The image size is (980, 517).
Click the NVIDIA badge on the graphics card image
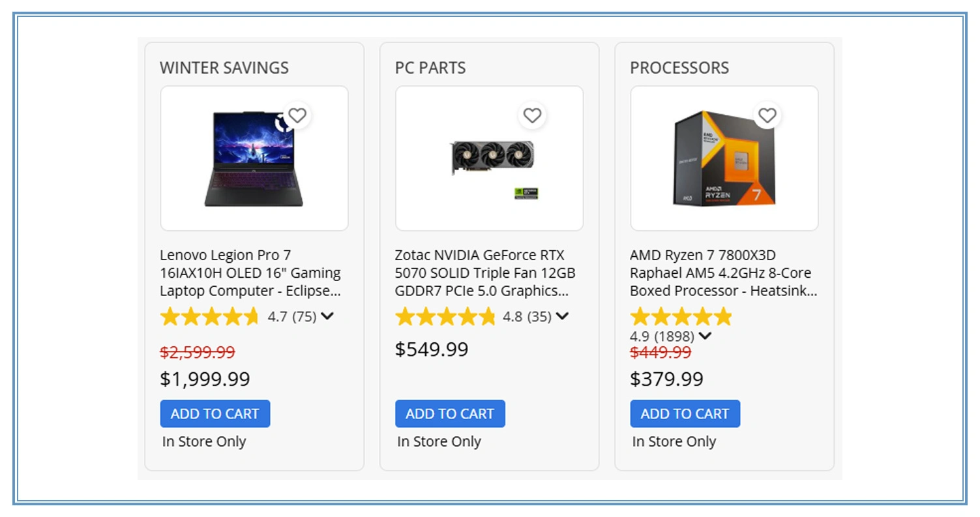pos(526,193)
